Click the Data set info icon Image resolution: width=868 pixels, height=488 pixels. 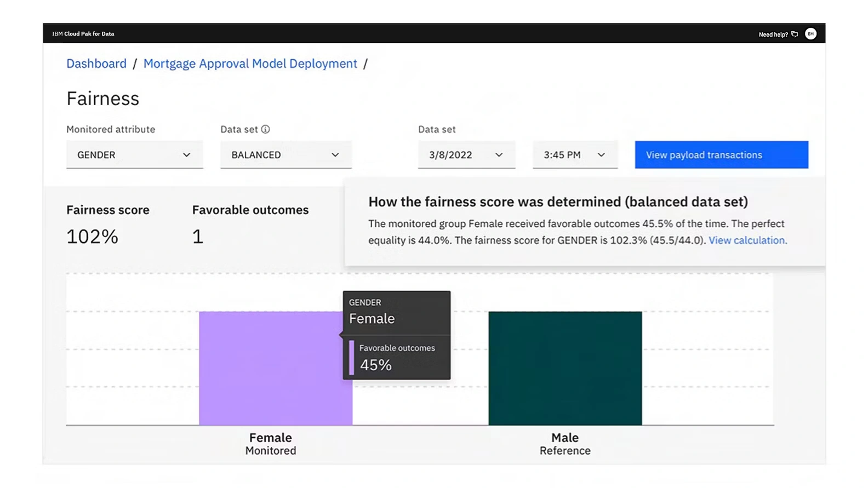click(265, 129)
